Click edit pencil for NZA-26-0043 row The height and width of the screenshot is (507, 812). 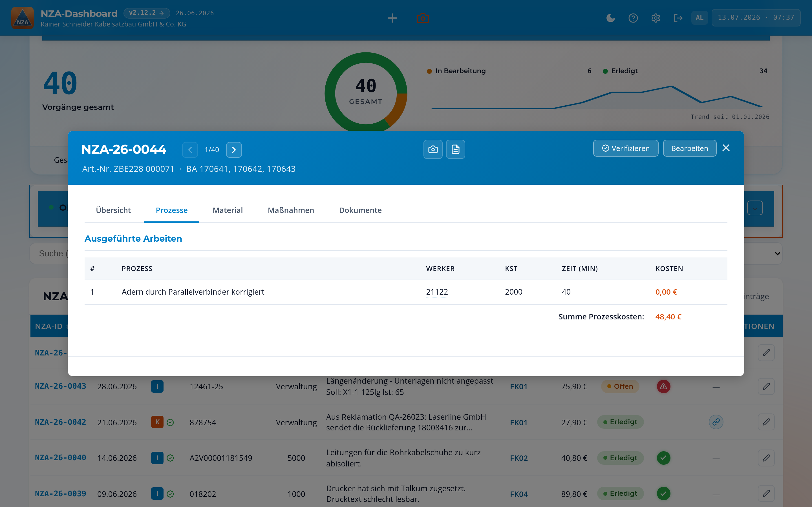coord(766,386)
